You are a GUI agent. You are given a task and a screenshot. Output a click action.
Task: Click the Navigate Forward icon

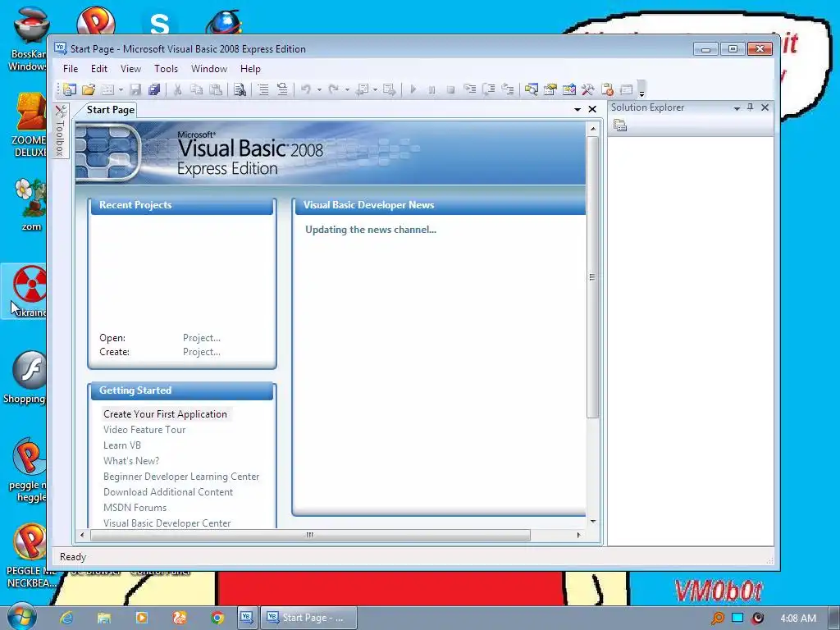390,89
